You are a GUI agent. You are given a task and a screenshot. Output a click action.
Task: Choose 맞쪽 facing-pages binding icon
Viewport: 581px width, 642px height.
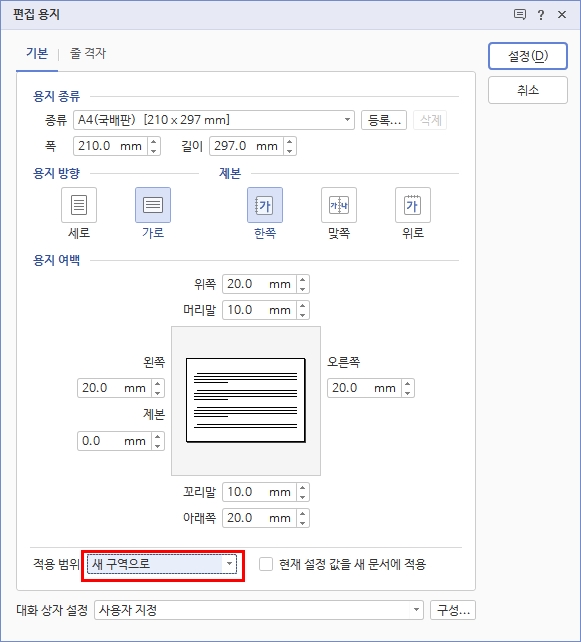tap(339, 205)
